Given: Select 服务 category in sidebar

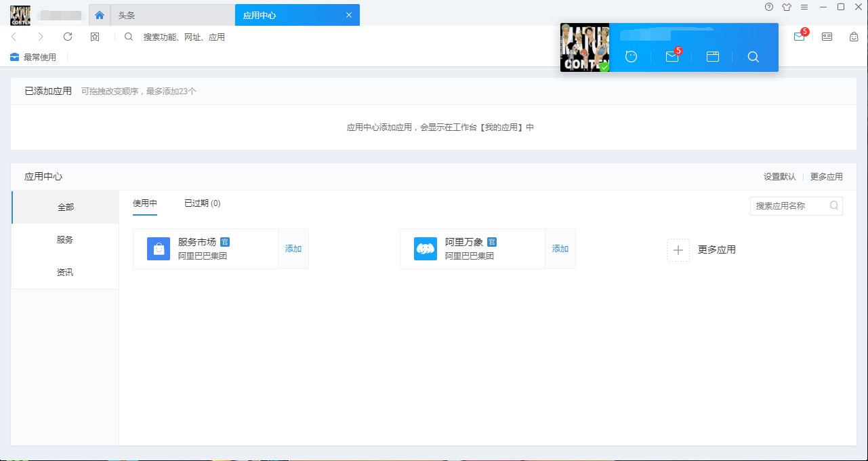Looking at the screenshot, I should click(65, 239).
